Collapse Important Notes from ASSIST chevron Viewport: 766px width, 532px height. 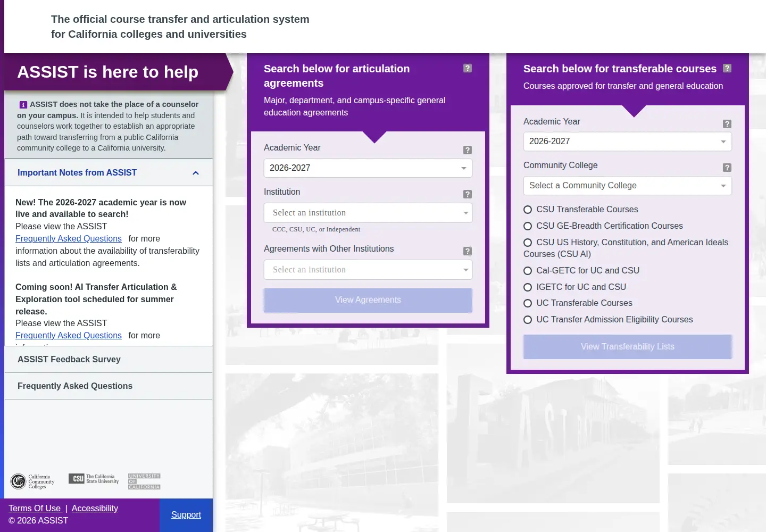pos(196,173)
